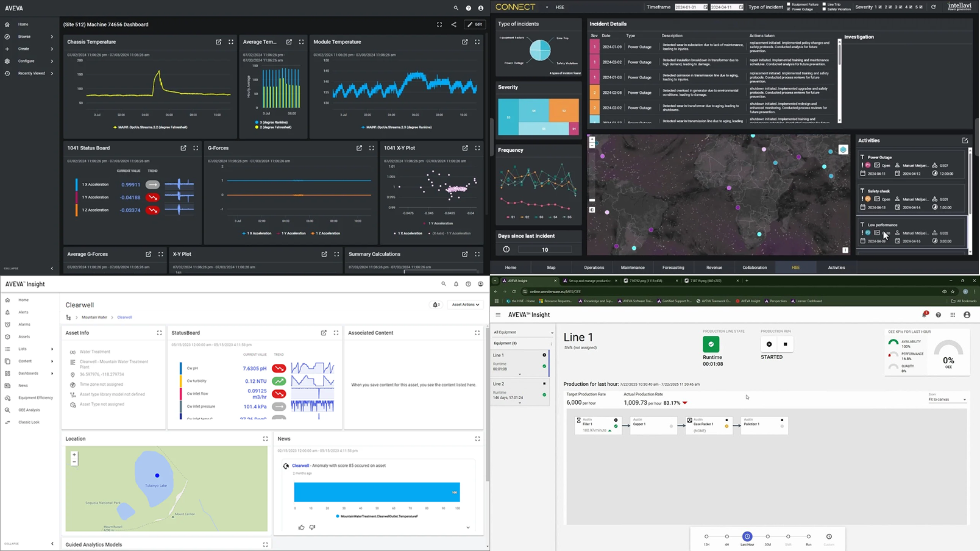Pop out the Chassis Temperature chart
Viewport: 980px width, 551px height.
[x=219, y=42]
